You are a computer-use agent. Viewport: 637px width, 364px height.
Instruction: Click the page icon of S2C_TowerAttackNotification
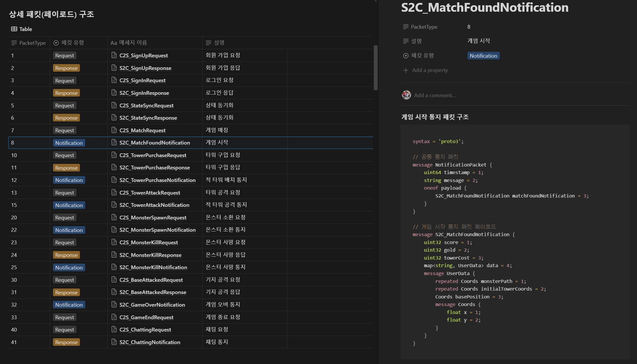114,205
